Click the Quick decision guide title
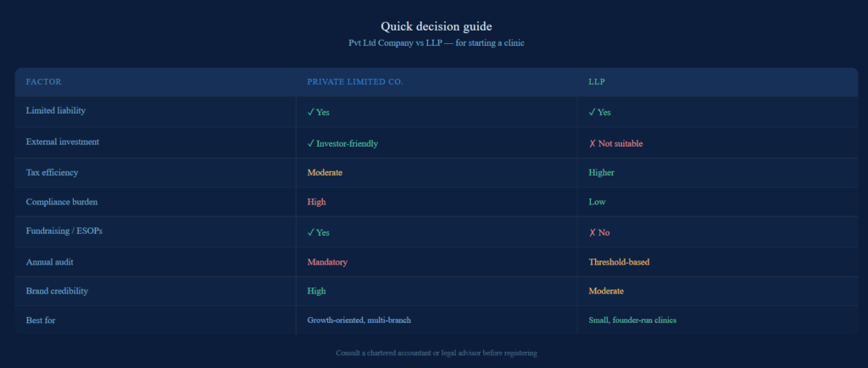The height and width of the screenshot is (368, 868). click(x=434, y=26)
